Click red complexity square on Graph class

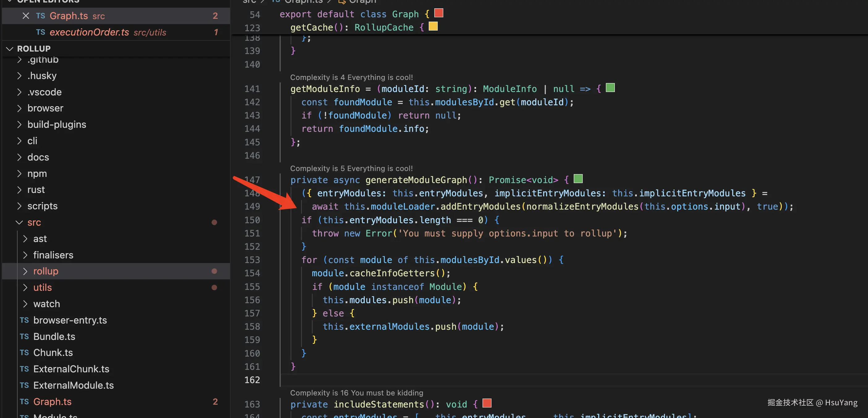[x=438, y=13]
